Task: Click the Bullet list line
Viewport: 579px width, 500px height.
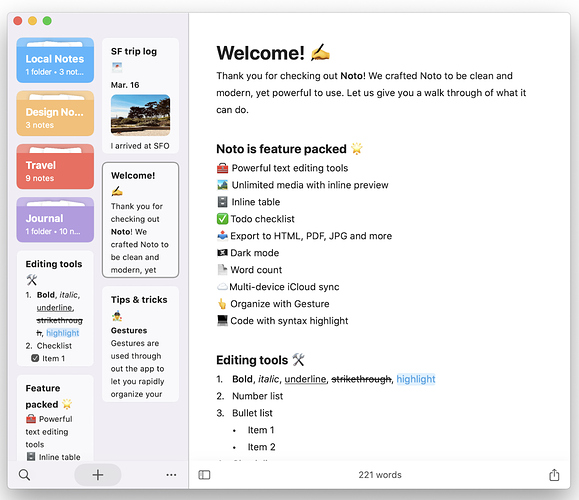Action: [252, 413]
